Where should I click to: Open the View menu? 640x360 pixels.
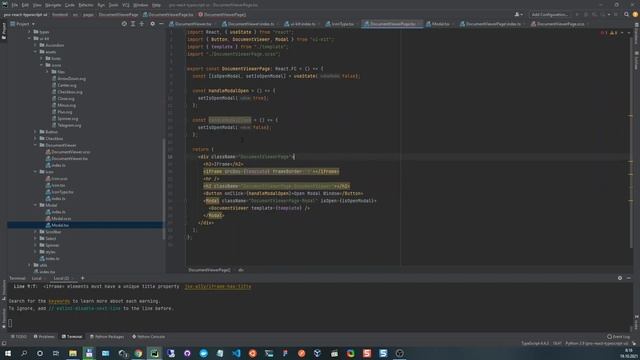(x=37, y=5)
